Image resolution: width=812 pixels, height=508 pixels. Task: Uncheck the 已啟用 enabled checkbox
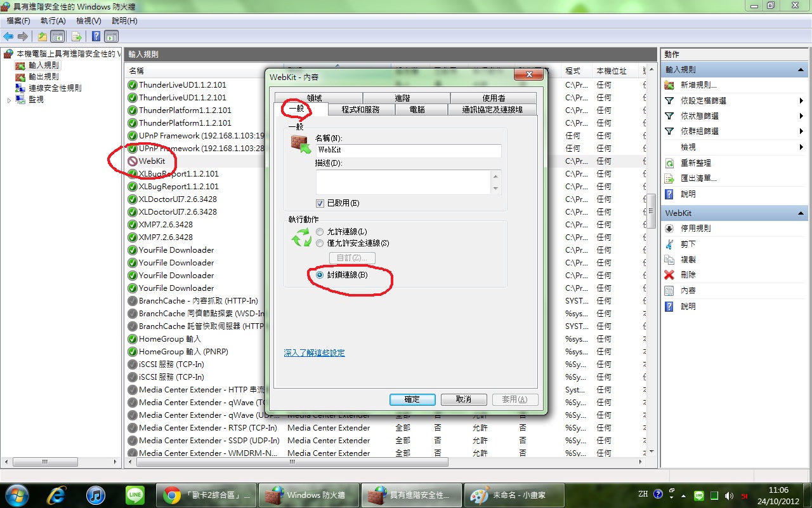[x=320, y=203]
